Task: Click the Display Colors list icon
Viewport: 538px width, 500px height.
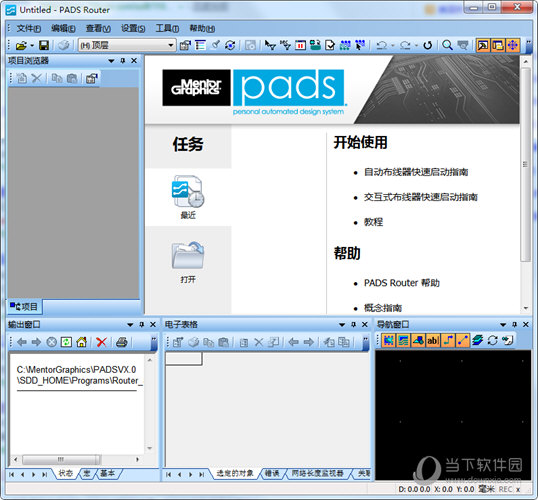Action: point(200,45)
